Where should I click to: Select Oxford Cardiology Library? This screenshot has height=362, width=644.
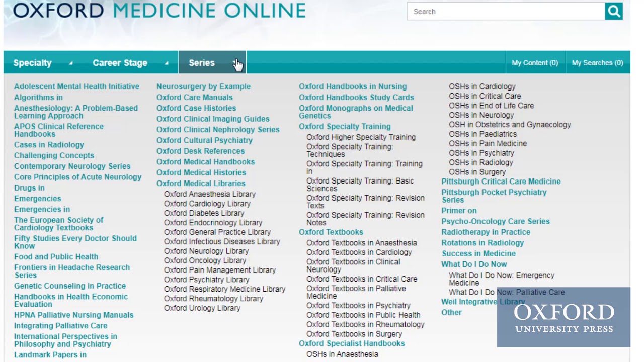pos(207,204)
